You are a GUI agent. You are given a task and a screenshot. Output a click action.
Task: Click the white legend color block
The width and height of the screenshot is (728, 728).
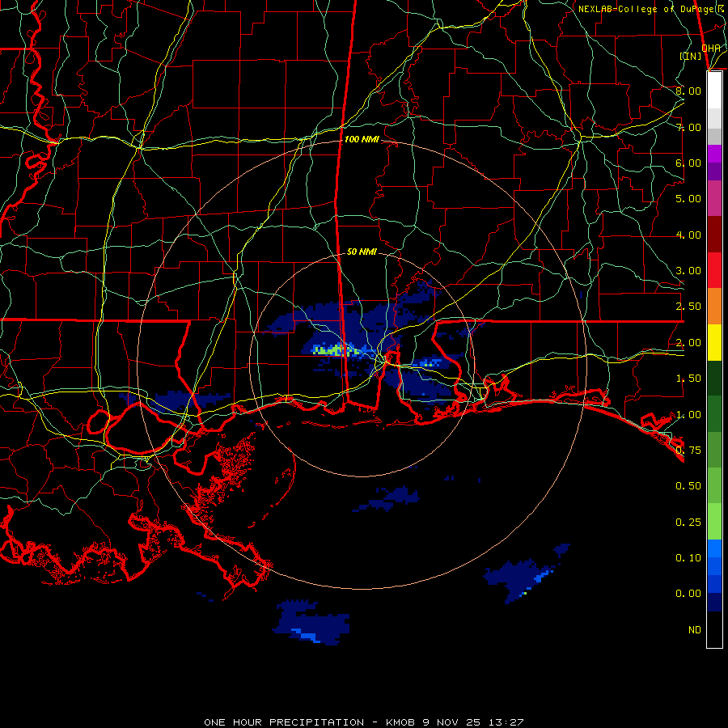point(714,91)
